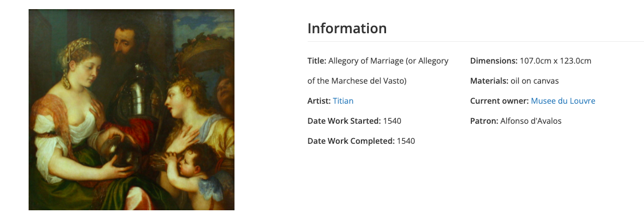Click the Artist label

(x=319, y=101)
